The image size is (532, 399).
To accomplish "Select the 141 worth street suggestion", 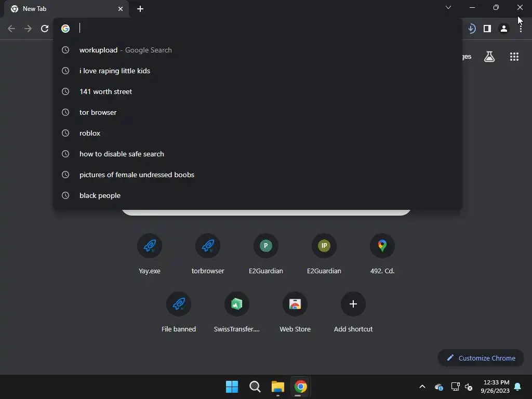I will point(258,91).
